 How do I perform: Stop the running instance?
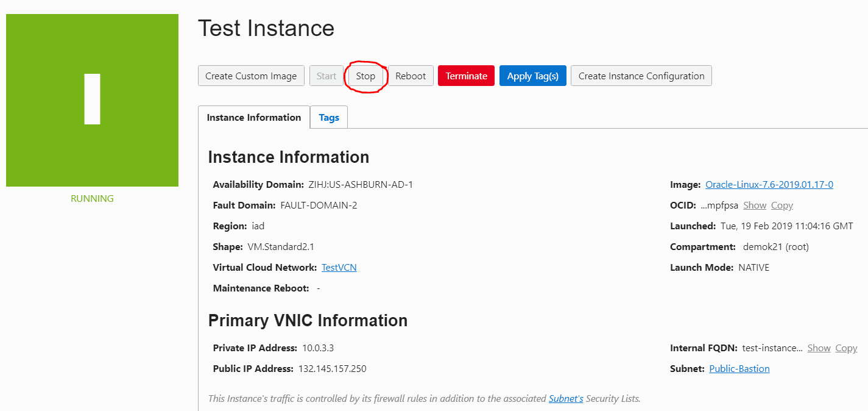[365, 76]
